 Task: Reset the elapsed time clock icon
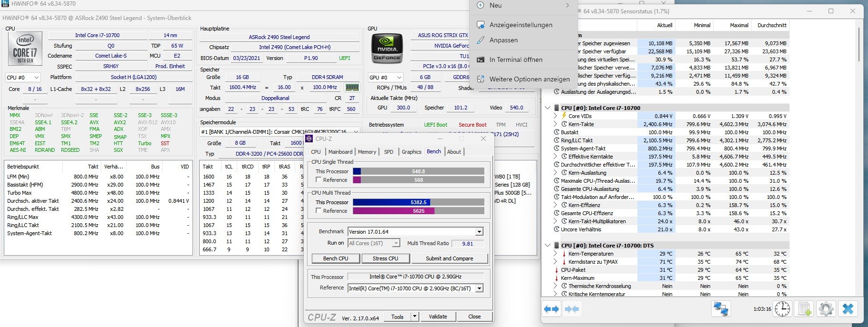click(782, 309)
